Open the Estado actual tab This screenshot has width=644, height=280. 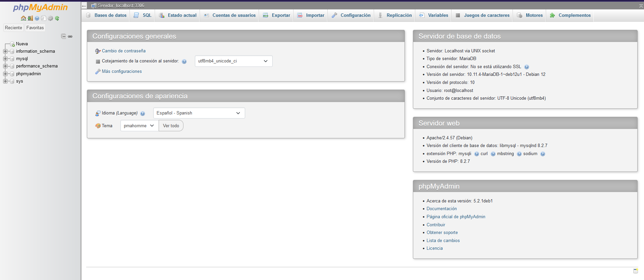coord(178,15)
